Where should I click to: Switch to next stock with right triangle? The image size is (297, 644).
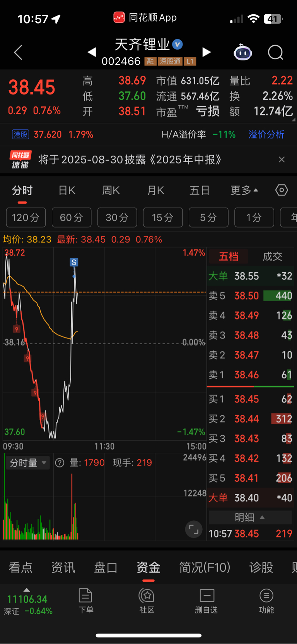207,52
